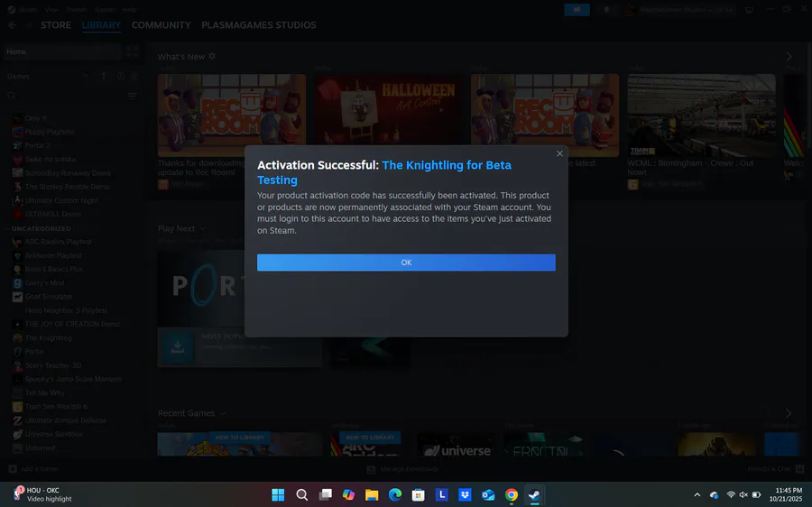Viewport: 812px width, 507px height.
Task: Select Arkheron Playtest
Action: pyautogui.click(x=53, y=255)
